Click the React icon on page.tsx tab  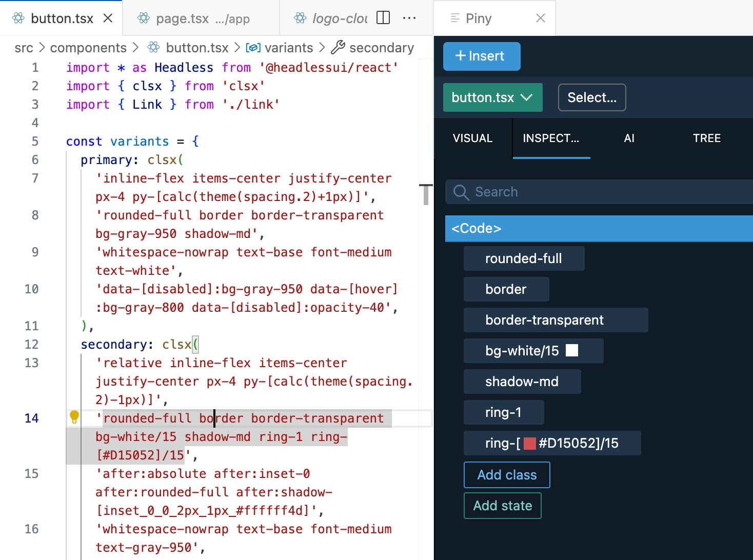click(144, 18)
